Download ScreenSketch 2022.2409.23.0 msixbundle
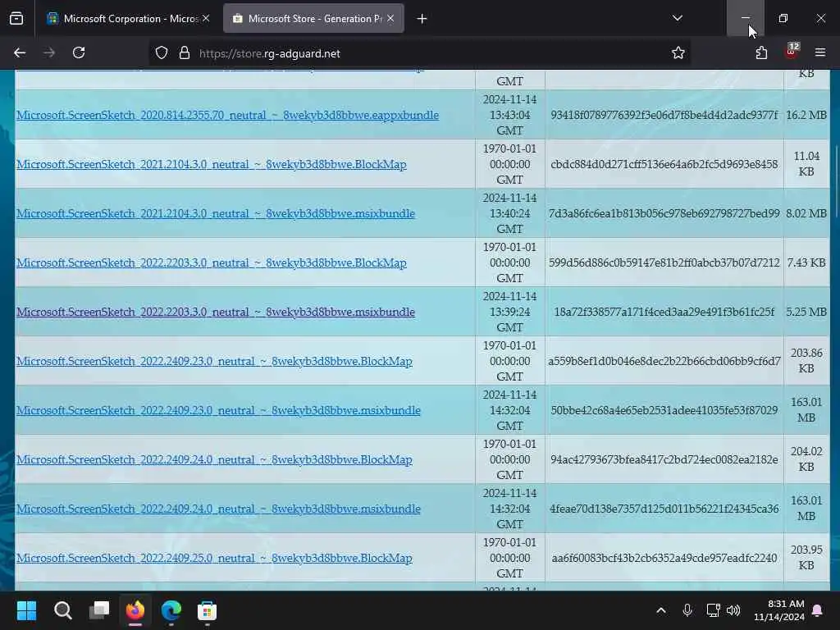This screenshot has width=840, height=630. pyautogui.click(x=218, y=410)
